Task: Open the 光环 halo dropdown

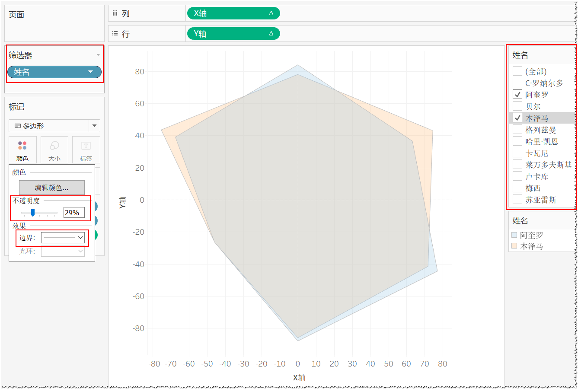Action: 63,251
